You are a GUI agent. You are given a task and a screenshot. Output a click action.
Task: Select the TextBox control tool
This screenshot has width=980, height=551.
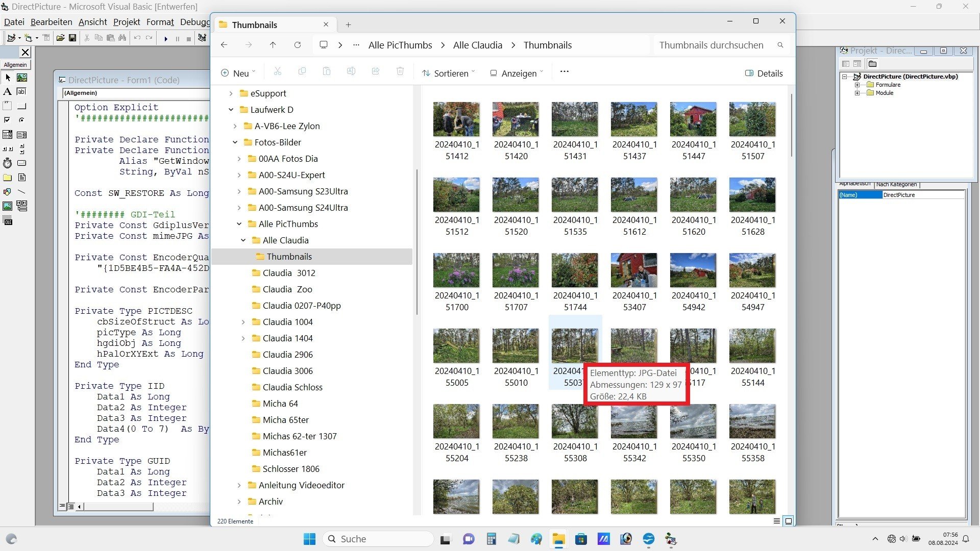pos(21,92)
